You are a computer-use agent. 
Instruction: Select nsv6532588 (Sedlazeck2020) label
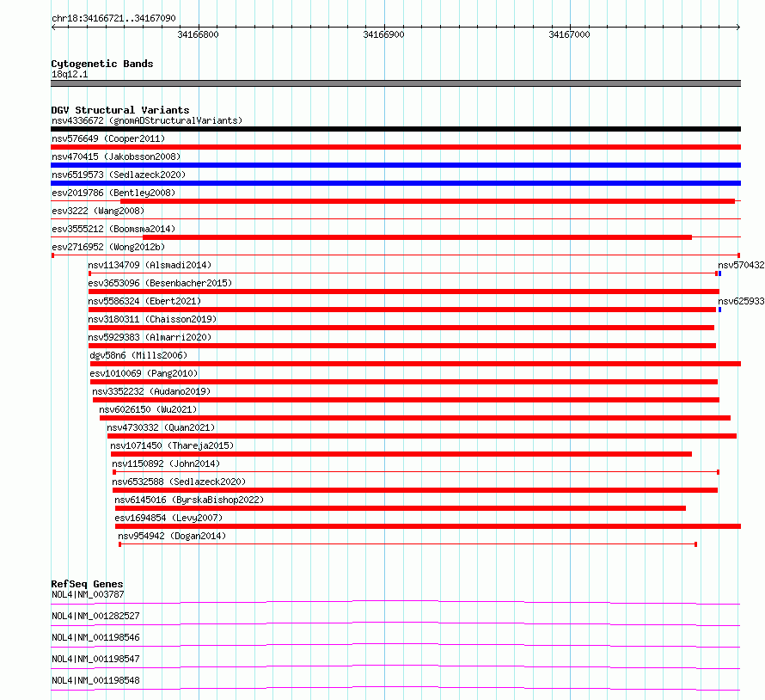coord(179,482)
